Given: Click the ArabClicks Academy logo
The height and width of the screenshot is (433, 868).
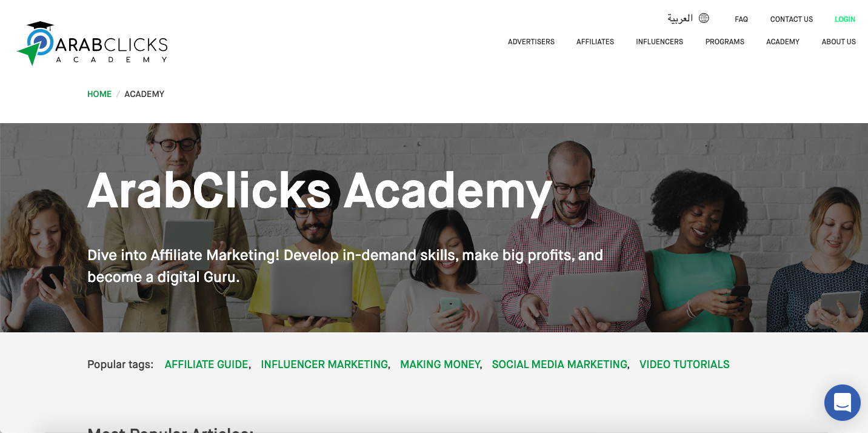Looking at the screenshot, I should tap(92, 43).
